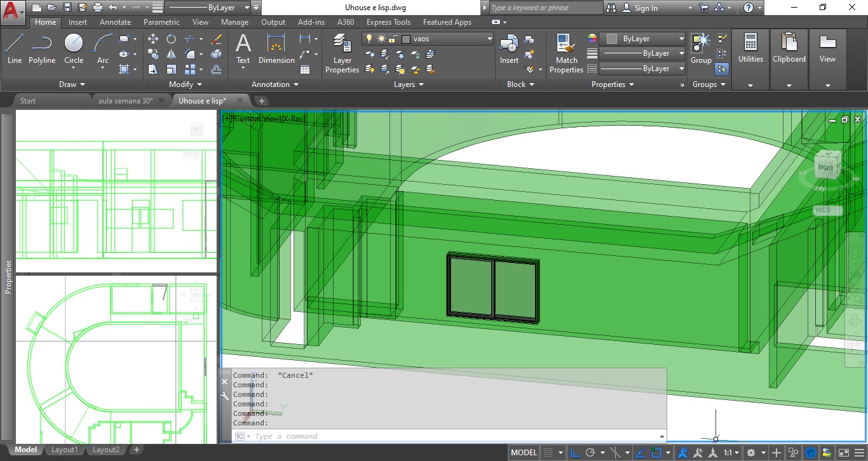The height and width of the screenshot is (461, 868).
Task: Click the MODEL space button in status bar
Action: point(524,453)
